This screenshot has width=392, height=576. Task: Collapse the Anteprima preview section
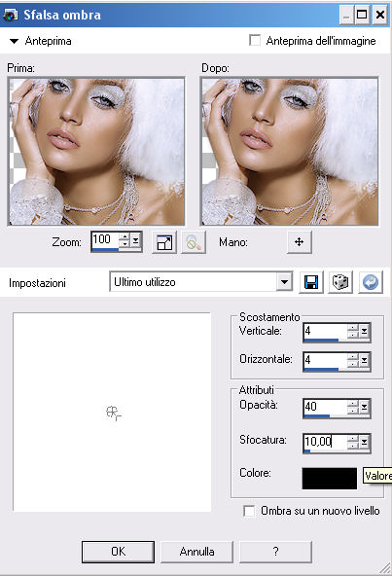click(x=14, y=41)
